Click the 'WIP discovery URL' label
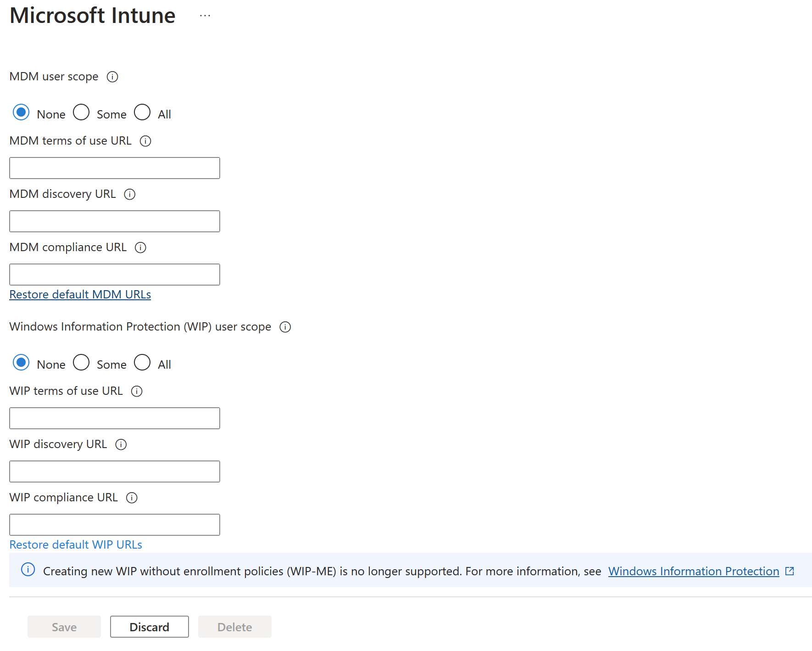Viewport: 812px width, 651px height. (58, 444)
